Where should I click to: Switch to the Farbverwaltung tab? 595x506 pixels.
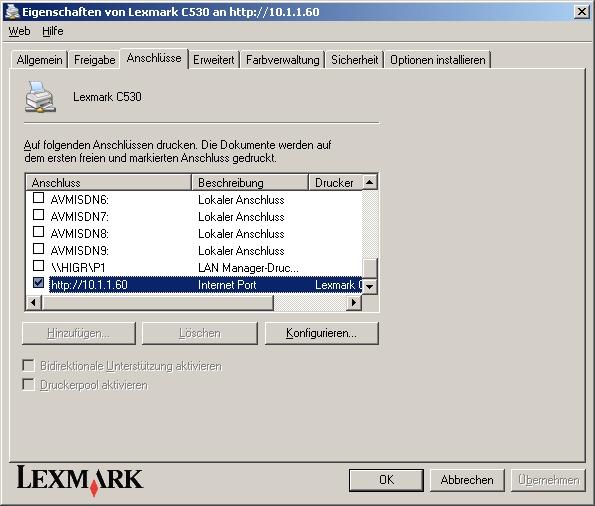point(283,60)
